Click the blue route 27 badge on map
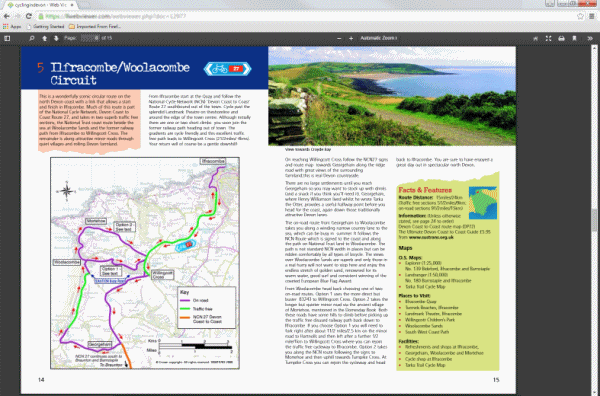Screen dimensions: 600x396 (x=186, y=245)
